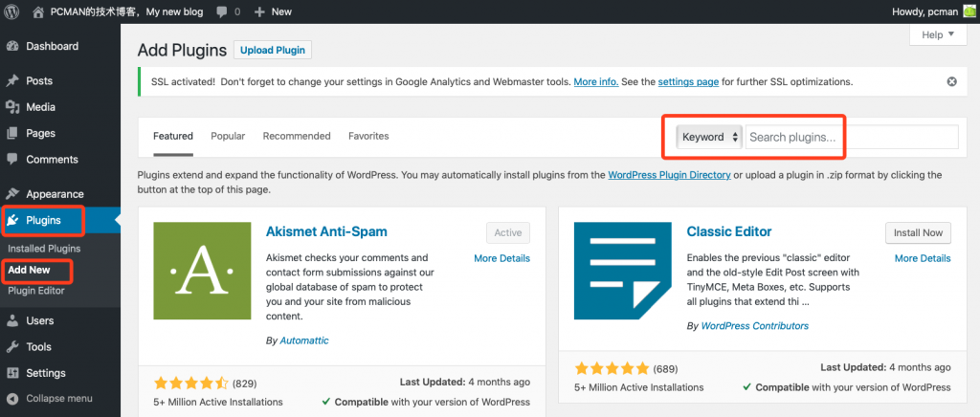Image resolution: width=980 pixels, height=417 pixels.
Task: Switch to the Featured tab
Action: (173, 136)
